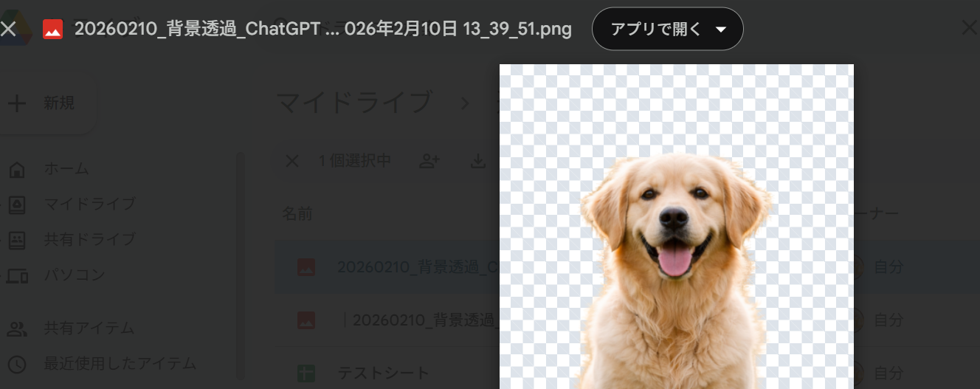Go to ホーム in the sidebar

(x=66, y=169)
